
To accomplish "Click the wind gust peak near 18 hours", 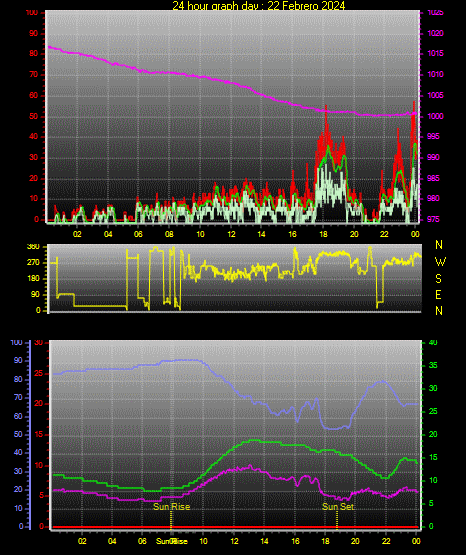I will 326,106.
